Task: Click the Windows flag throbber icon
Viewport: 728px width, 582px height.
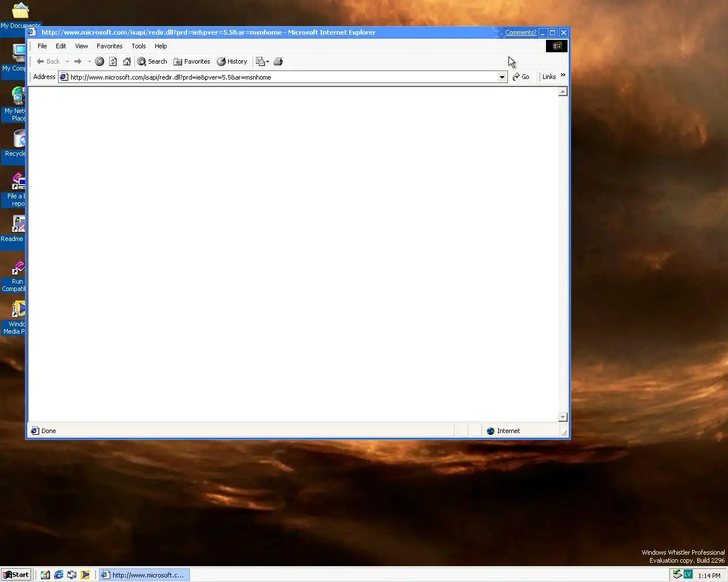Action: [557, 46]
